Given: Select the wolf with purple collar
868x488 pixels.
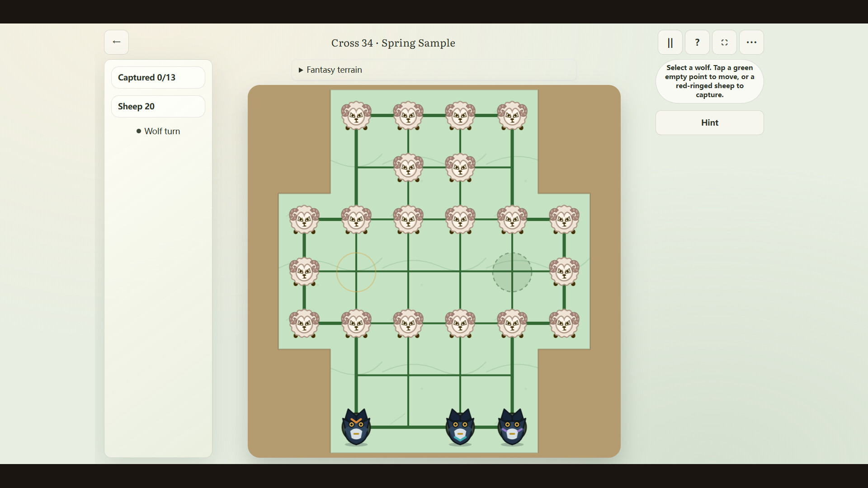Looking at the screenshot, I should (512, 427).
